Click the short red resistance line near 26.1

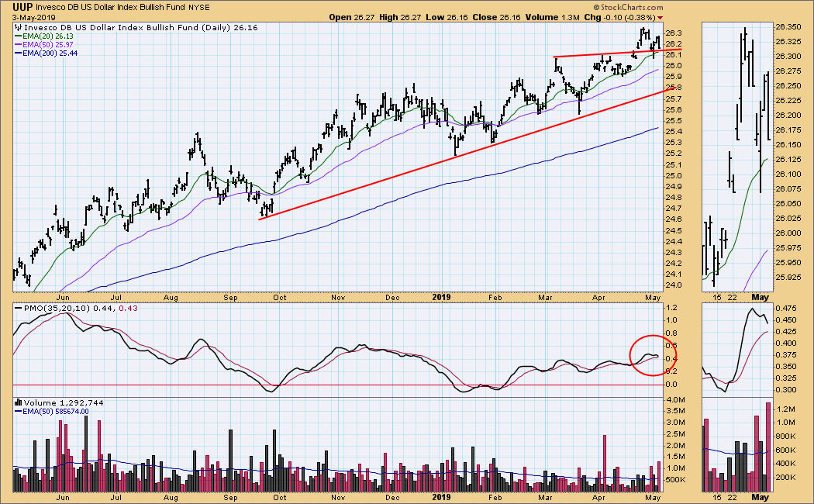[605, 54]
